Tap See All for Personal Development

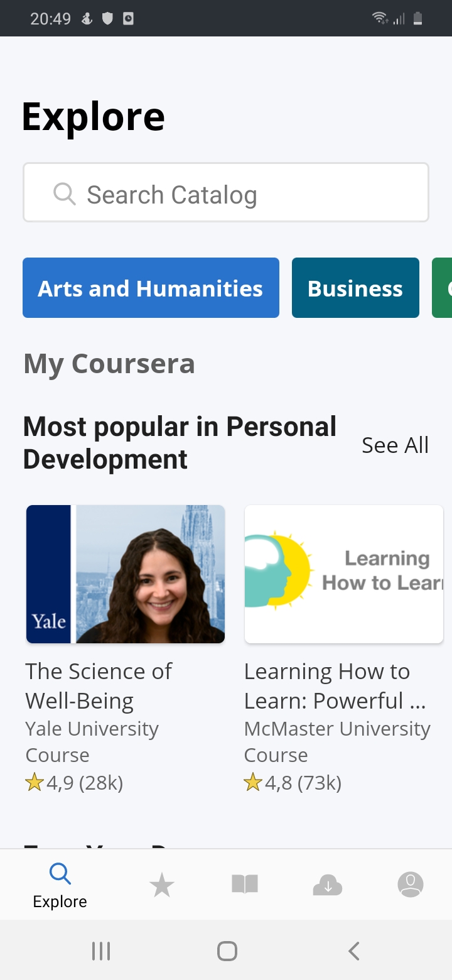pyautogui.click(x=395, y=445)
